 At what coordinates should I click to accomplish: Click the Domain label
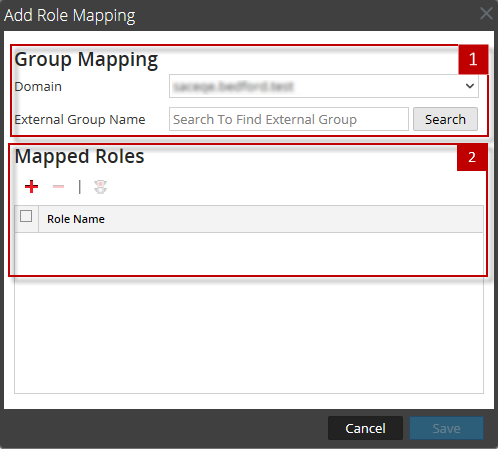(38, 86)
